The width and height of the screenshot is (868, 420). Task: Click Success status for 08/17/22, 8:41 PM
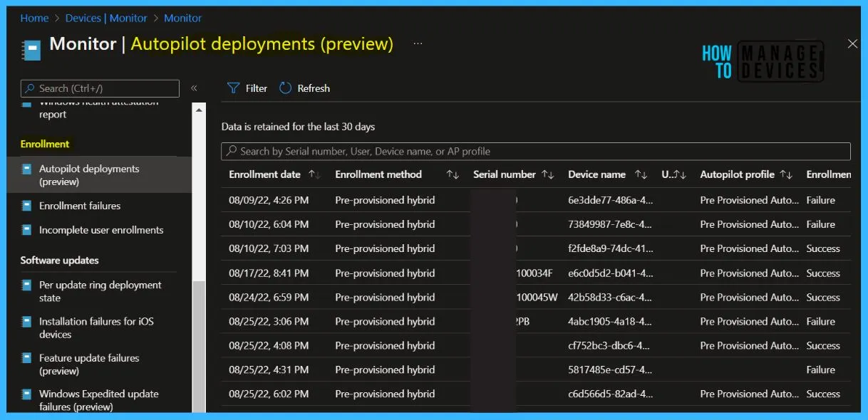click(823, 273)
